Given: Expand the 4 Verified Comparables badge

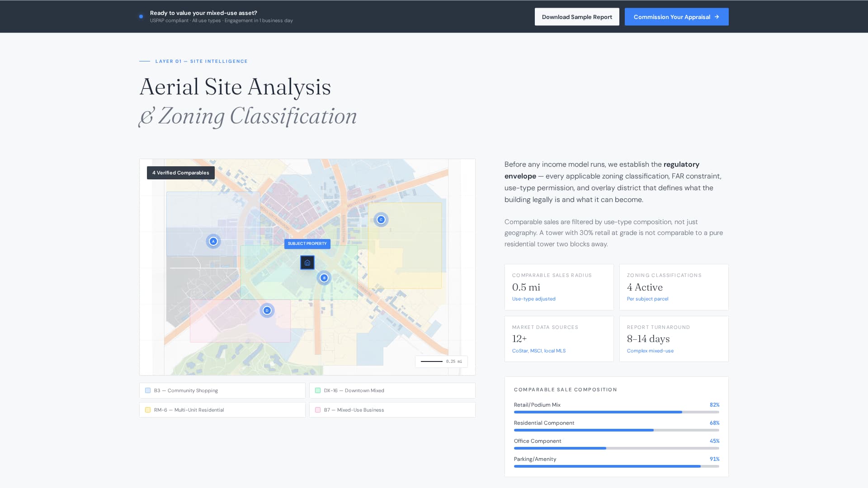Looking at the screenshot, I should point(180,173).
